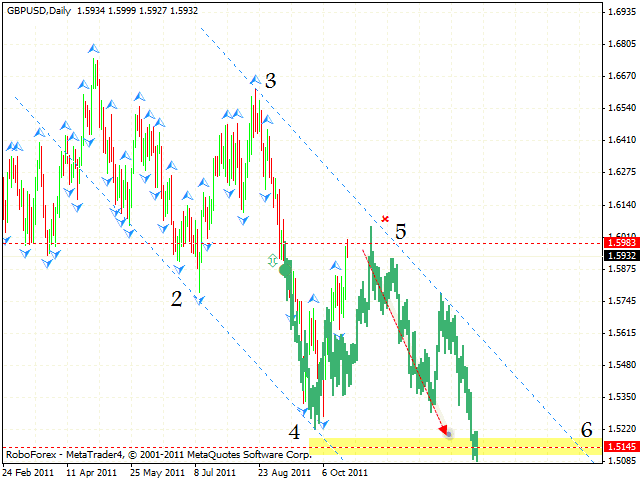Image resolution: width=640 pixels, height=480 pixels.
Task: Click the 24 Feb 2011 date label
Action: (28, 472)
